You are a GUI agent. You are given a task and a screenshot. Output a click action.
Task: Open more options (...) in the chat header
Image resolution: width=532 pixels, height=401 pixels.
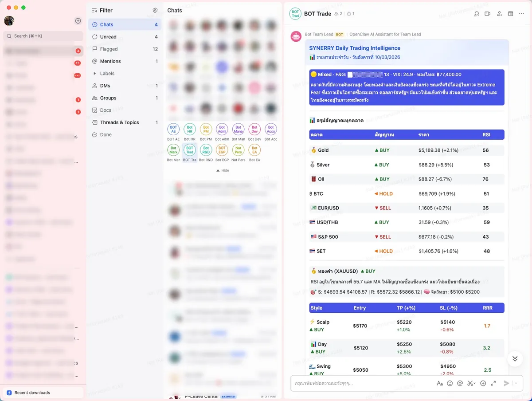(522, 14)
